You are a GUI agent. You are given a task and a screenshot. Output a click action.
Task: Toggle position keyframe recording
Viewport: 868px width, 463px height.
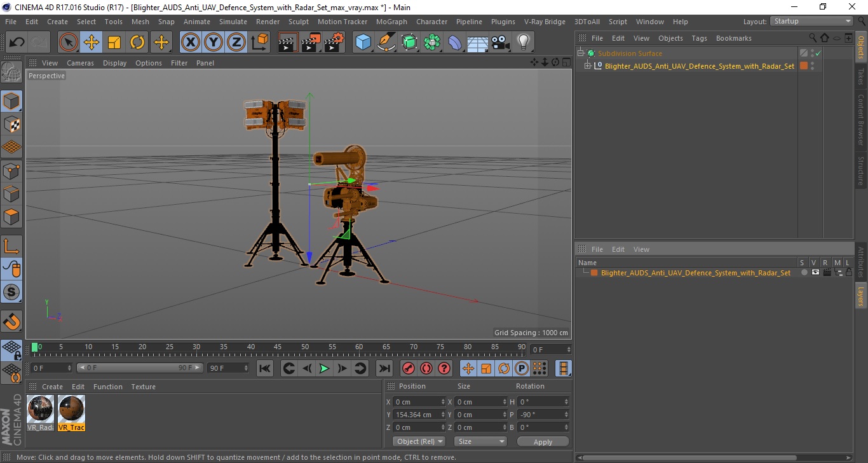468,368
